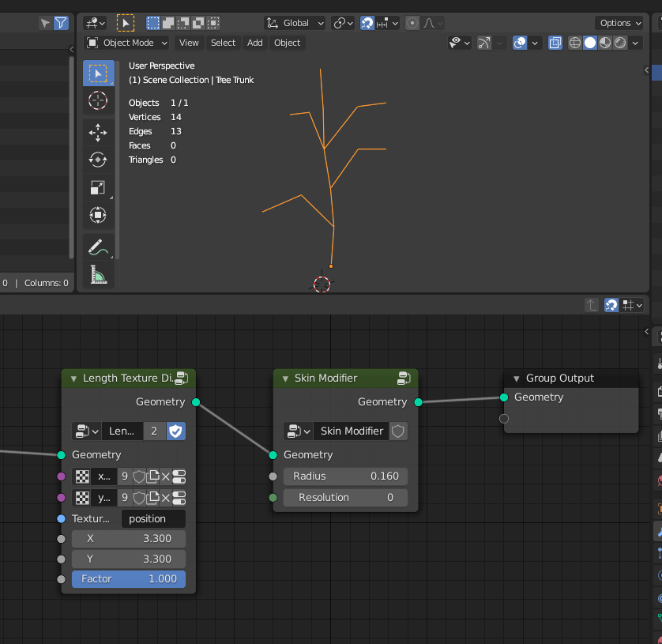Select the Measure tool
The height and width of the screenshot is (644, 662).
click(x=98, y=274)
